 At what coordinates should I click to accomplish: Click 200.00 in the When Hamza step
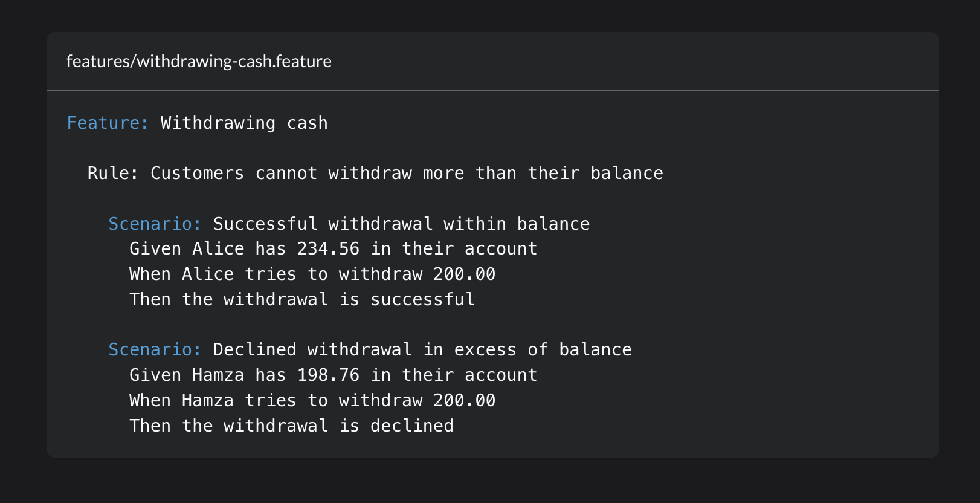(x=464, y=401)
